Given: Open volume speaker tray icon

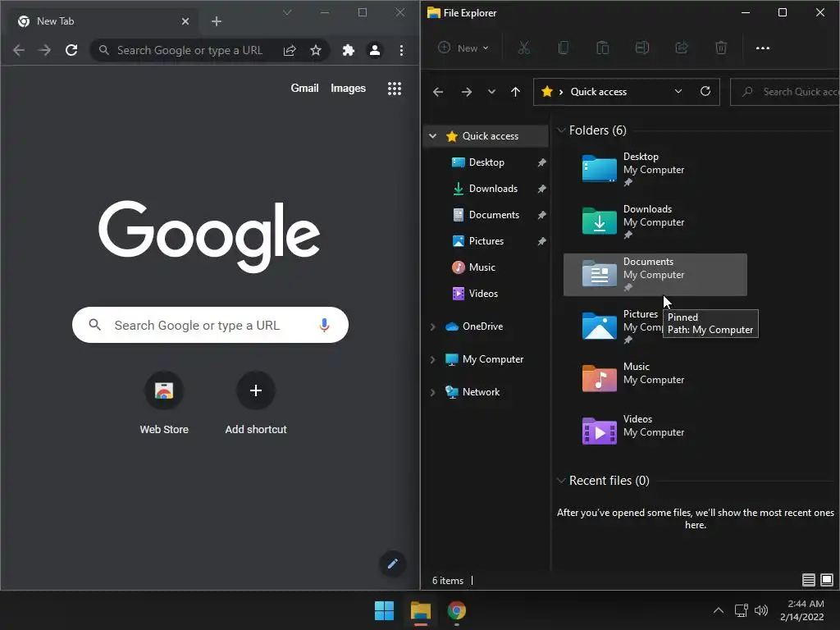Looking at the screenshot, I should [x=761, y=610].
